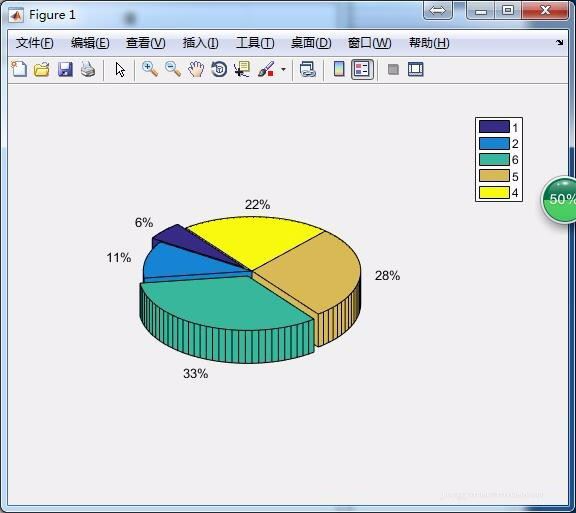Print the figure with the printer icon
The width and height of the screenshot is (576, 513).
[88, 69]
